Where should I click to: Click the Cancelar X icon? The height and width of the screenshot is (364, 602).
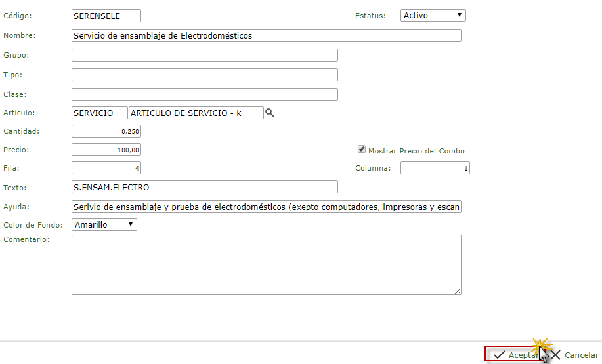tap(555, 355)
